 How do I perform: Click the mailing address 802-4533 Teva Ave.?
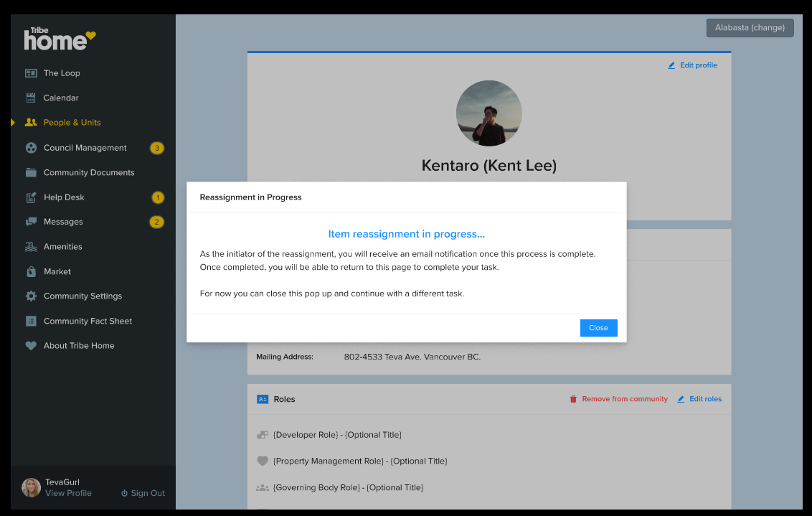pyautogui.click(x=412, y=357)
